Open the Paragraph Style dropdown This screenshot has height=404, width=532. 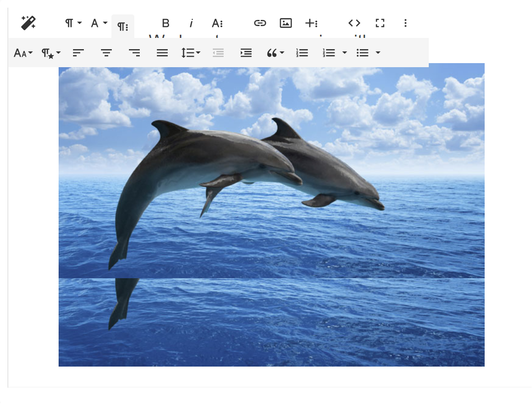[x=51, y=53]
